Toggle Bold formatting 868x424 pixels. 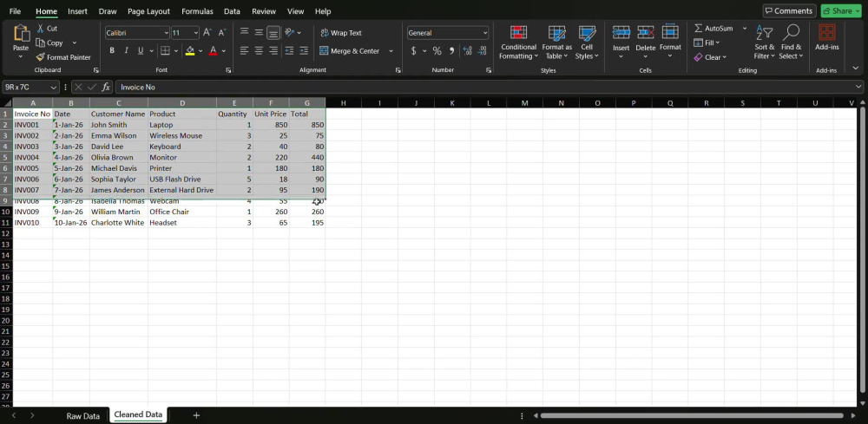[112, 51]
